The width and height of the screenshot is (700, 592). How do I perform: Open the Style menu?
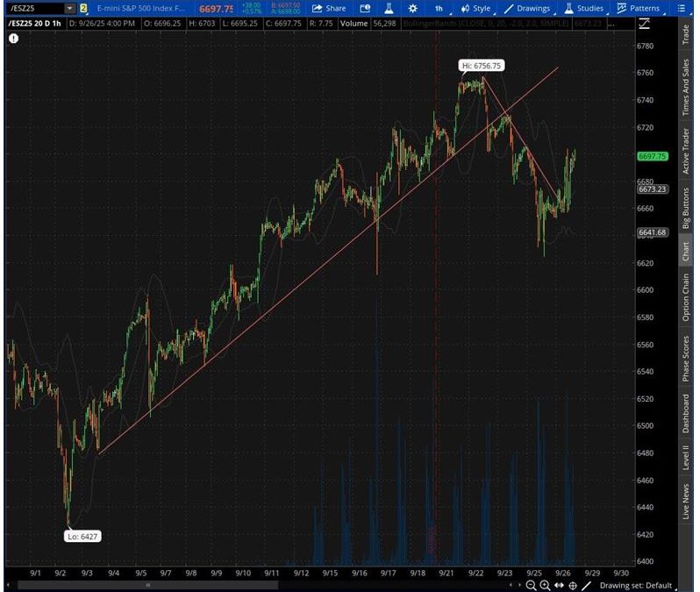[476, 8]
